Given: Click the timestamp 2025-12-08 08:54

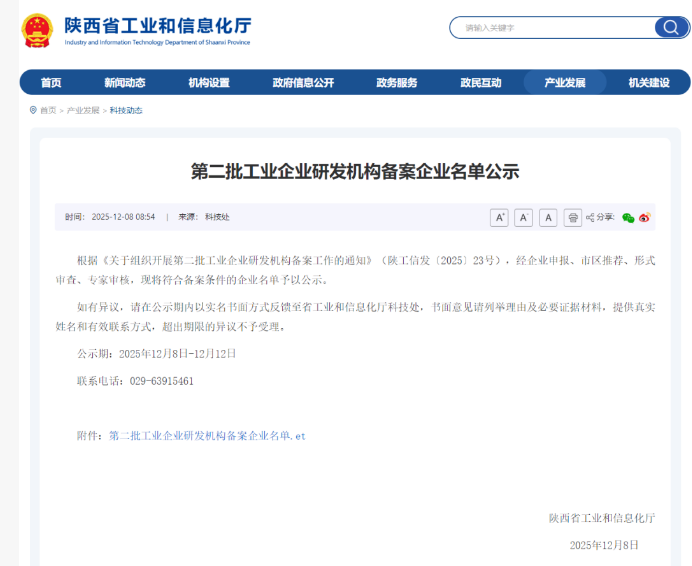Looking at the screenshot, I should point(124,217).
